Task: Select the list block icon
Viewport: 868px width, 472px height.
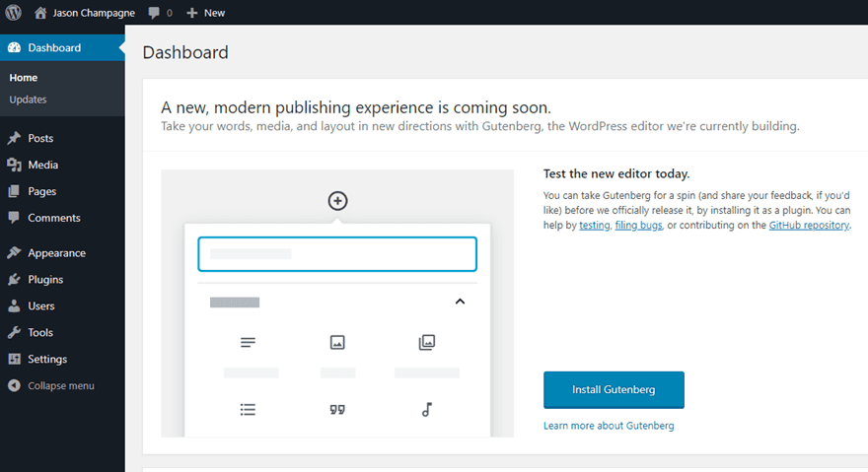Action: 249,410
